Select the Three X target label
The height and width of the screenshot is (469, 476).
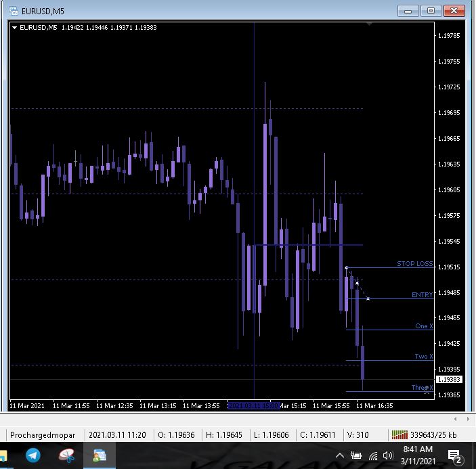click(x=422, y=387)
